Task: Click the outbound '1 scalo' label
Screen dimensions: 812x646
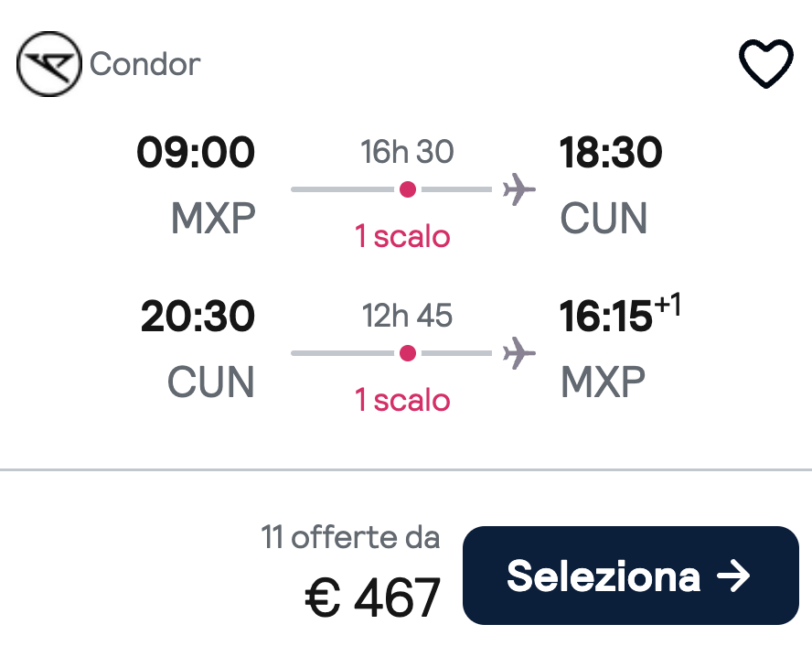Action: 402,237
